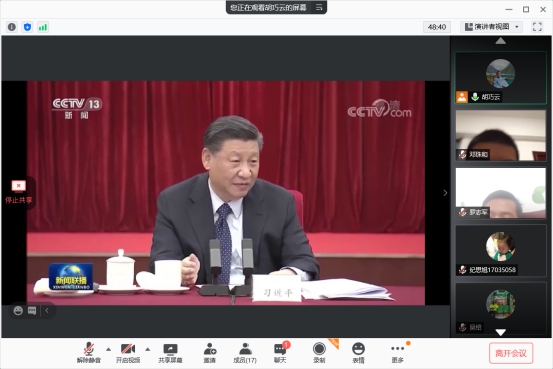Open the sharing banner menu icon
The image size is (553, 369).
[319, 7]
